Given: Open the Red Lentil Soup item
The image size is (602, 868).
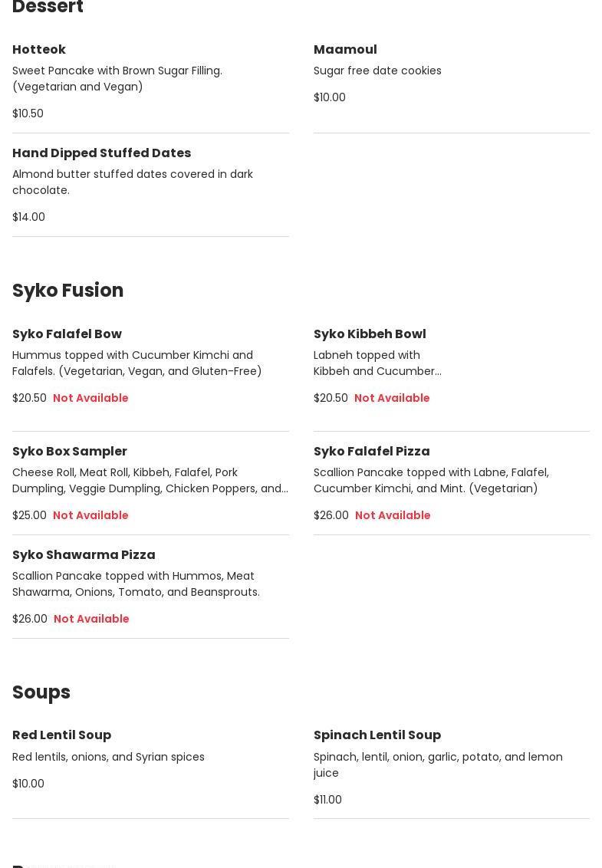Looking at the screenshot, I should (61, 735).
